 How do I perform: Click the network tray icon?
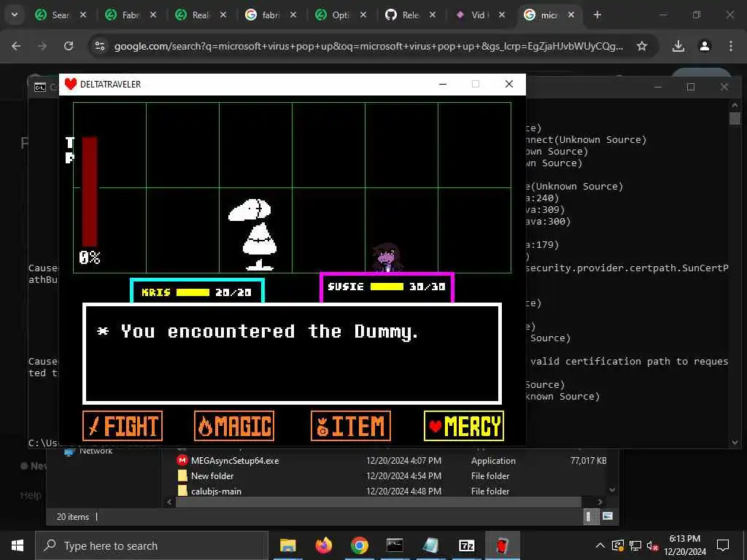click(635, 545)
